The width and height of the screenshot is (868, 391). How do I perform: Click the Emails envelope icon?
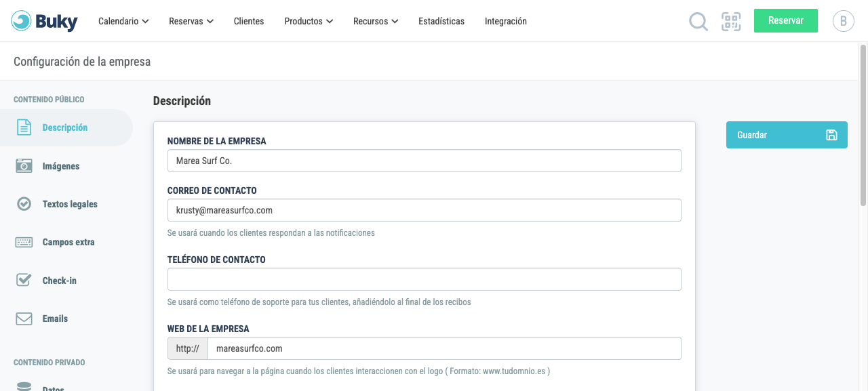pos(24,318)
